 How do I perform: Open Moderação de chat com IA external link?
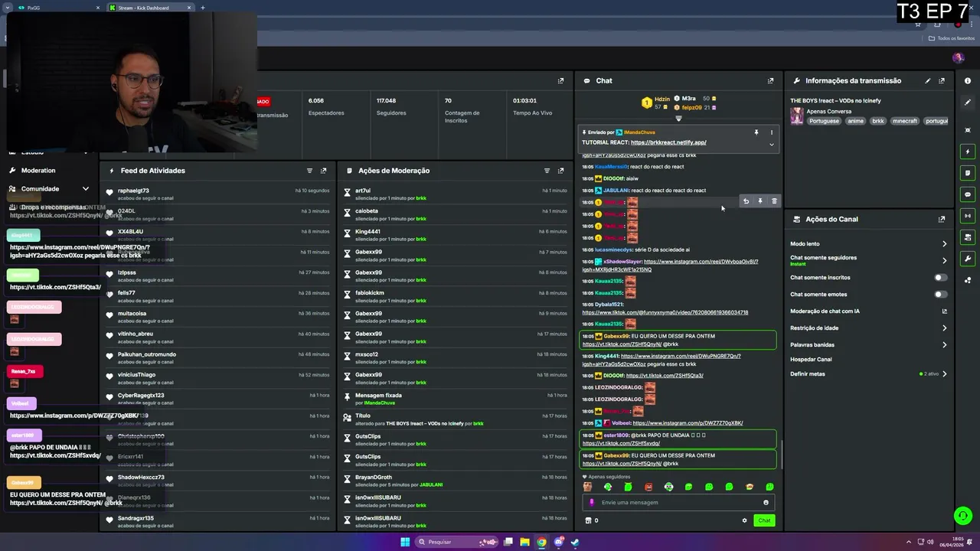click(944, 311)
